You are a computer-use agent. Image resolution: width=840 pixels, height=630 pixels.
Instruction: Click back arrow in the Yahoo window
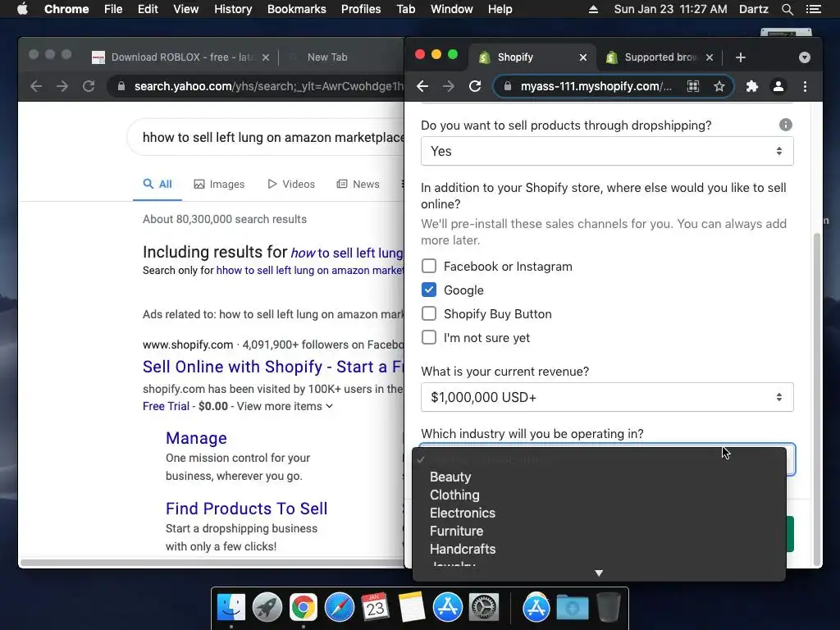point(36,86)
